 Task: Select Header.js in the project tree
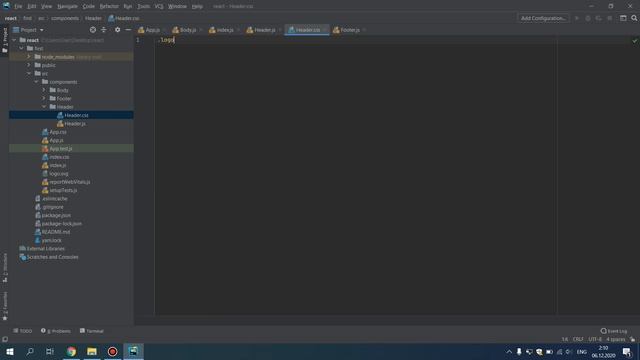point(75,123)
